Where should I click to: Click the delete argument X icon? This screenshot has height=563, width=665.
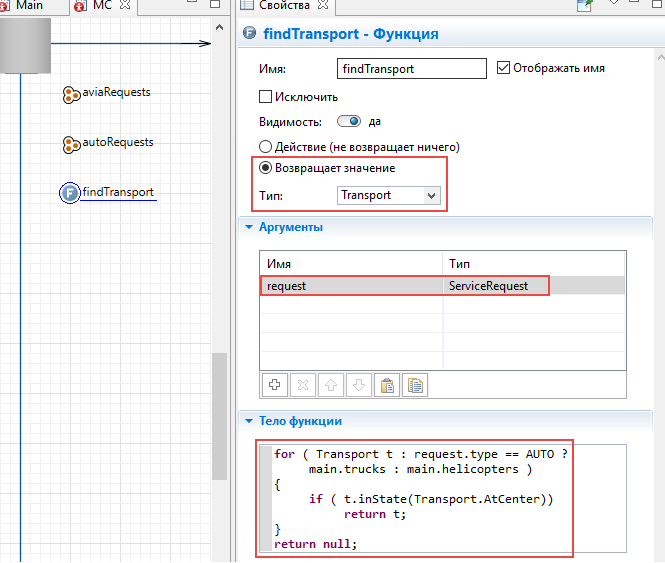coord(303,385)
